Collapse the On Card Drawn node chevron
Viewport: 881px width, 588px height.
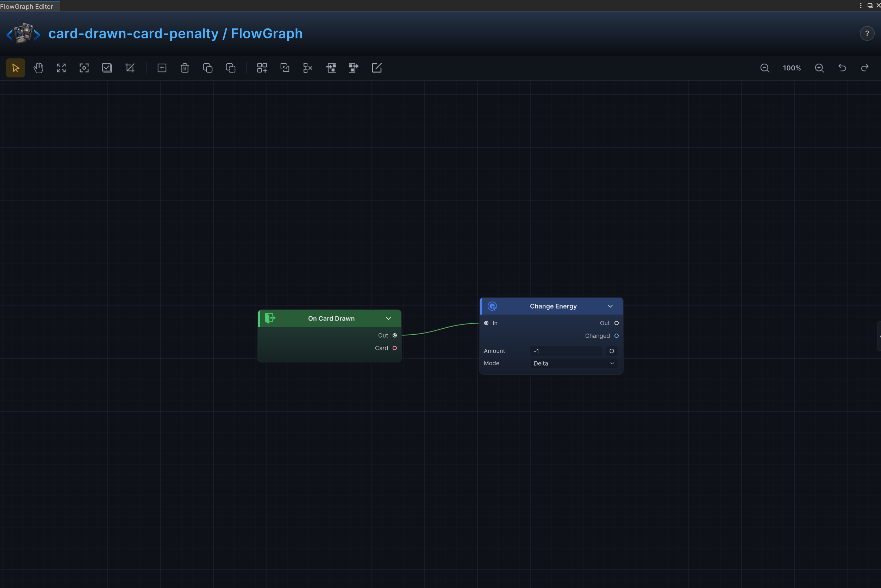(x=388, y=318)
